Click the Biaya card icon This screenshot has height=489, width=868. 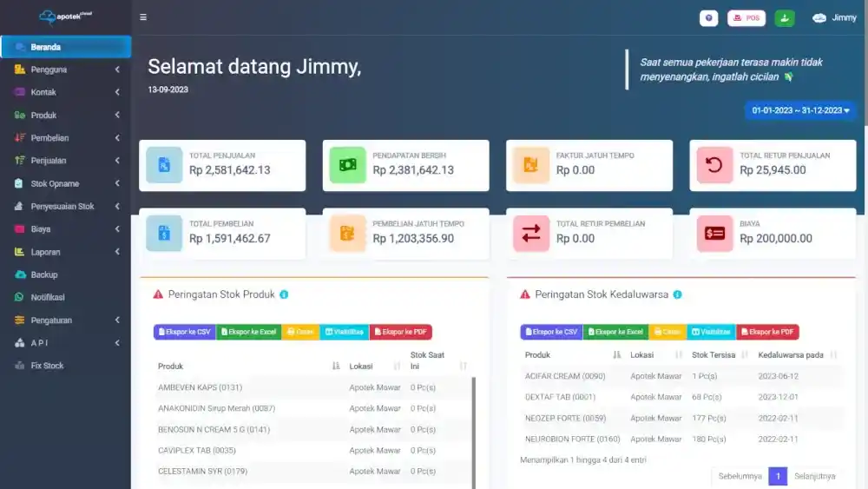(x=714, y=233)
